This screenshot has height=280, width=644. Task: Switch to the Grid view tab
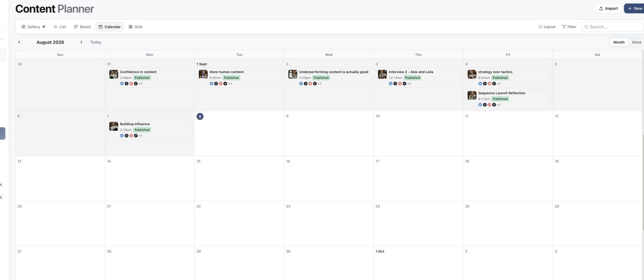pyautogui.click(x=136, y=27)
